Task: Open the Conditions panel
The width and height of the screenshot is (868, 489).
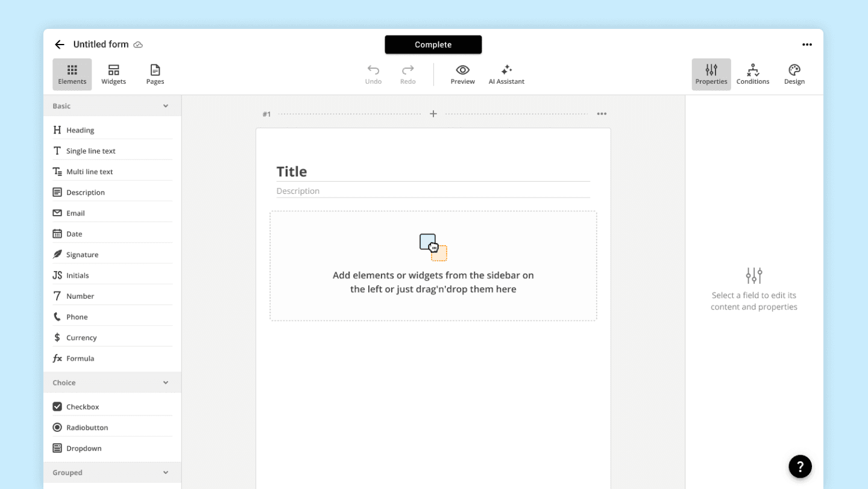Action: click(753, 75)
